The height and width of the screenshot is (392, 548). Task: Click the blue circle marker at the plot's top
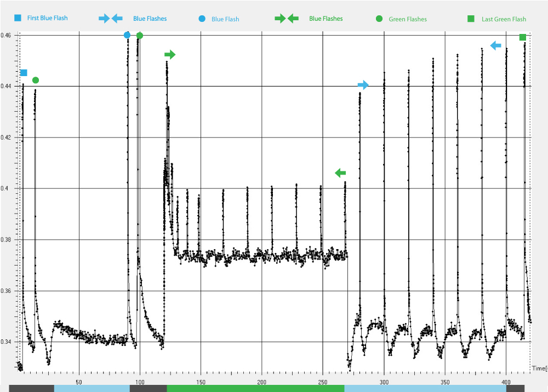pyautogui.click(x=127, y=35)
